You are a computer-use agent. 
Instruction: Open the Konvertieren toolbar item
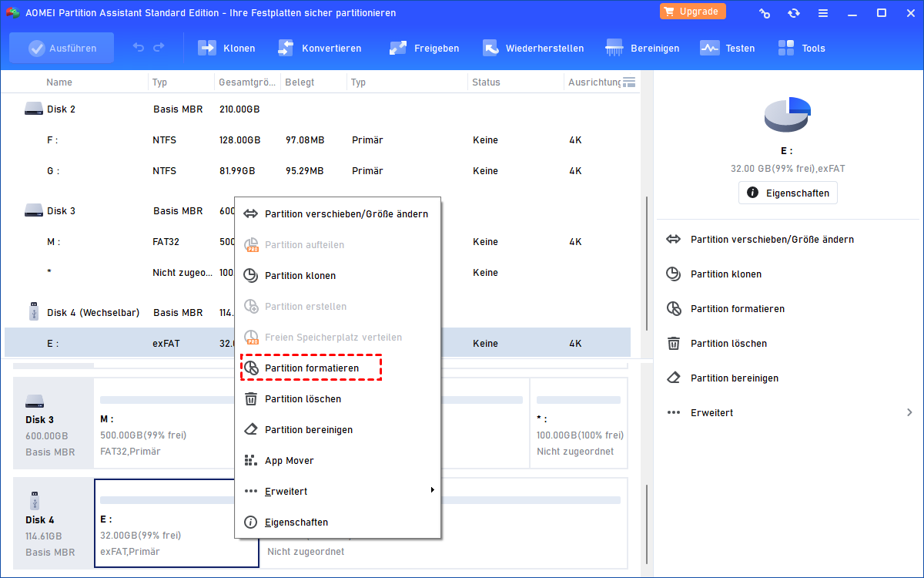pyautogui.click(x=319, y=48)
